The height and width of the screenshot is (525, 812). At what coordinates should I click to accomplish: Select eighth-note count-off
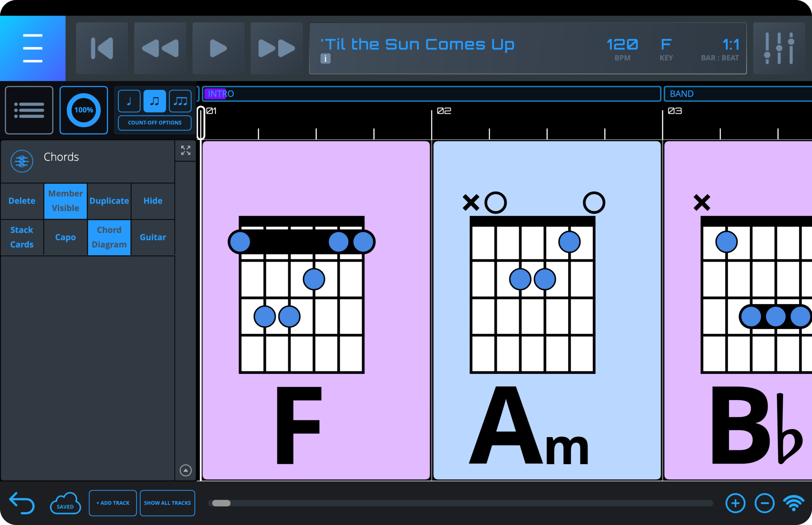pos(155,101)
